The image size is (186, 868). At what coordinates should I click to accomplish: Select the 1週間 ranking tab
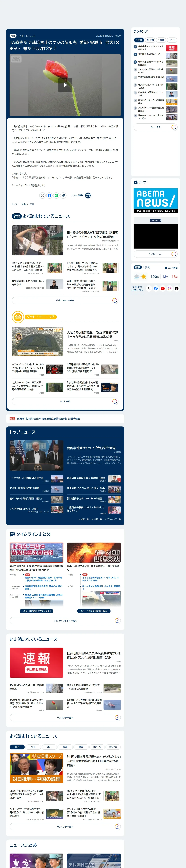(161, 40)
